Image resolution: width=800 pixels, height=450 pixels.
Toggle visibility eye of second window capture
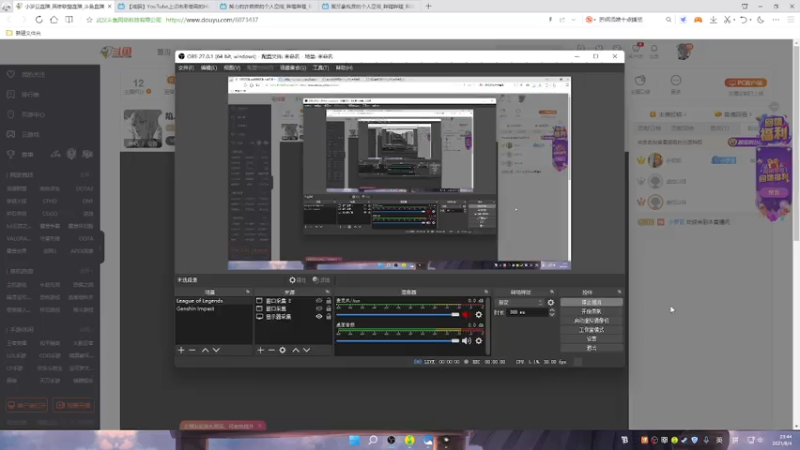[319, 309]
